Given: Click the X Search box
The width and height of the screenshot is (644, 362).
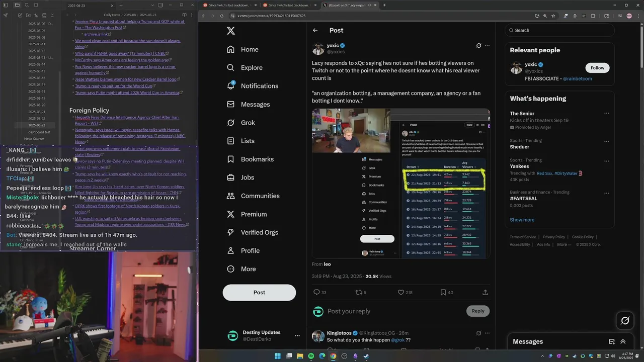Looking at the screenshot, I should click(x=560, y=30).
